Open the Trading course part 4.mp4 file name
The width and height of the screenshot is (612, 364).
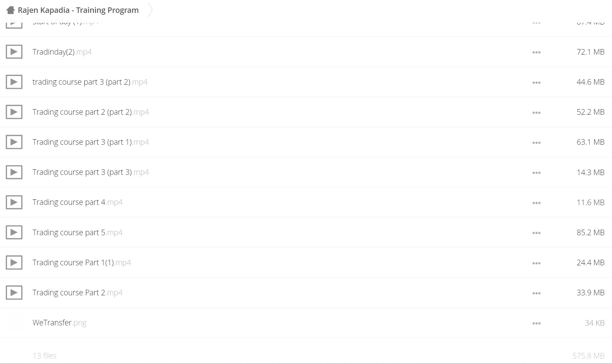[x=77, y=202]
